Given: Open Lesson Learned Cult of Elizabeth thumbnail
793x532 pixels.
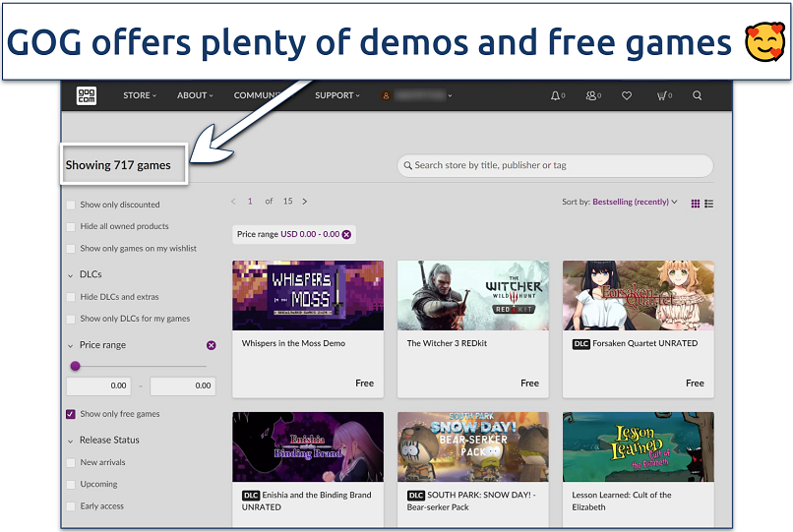Looking at the screenshot, I should [639, 446].
